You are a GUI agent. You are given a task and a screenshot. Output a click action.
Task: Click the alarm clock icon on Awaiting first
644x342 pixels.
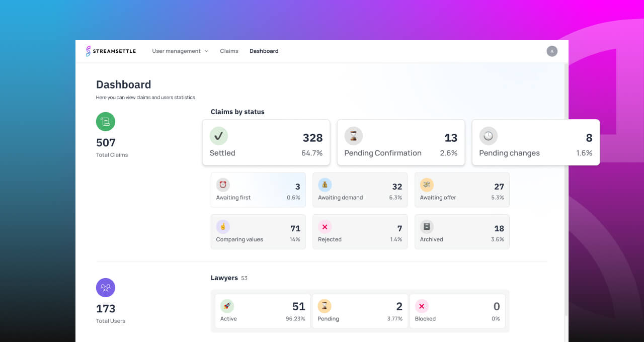coord(223,185)
